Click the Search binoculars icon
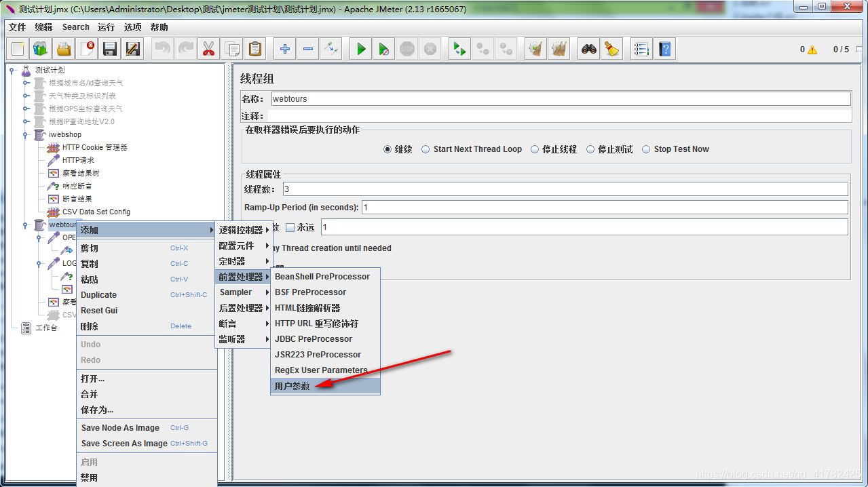This screenshot has width=868, height=487. pyautogui.click(x=589, y=49)
